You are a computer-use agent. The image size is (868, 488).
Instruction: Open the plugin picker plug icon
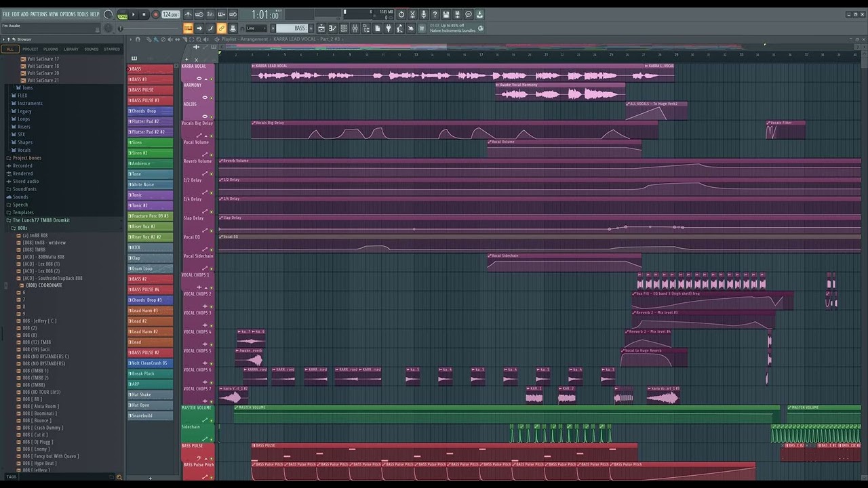pos(388,28)
